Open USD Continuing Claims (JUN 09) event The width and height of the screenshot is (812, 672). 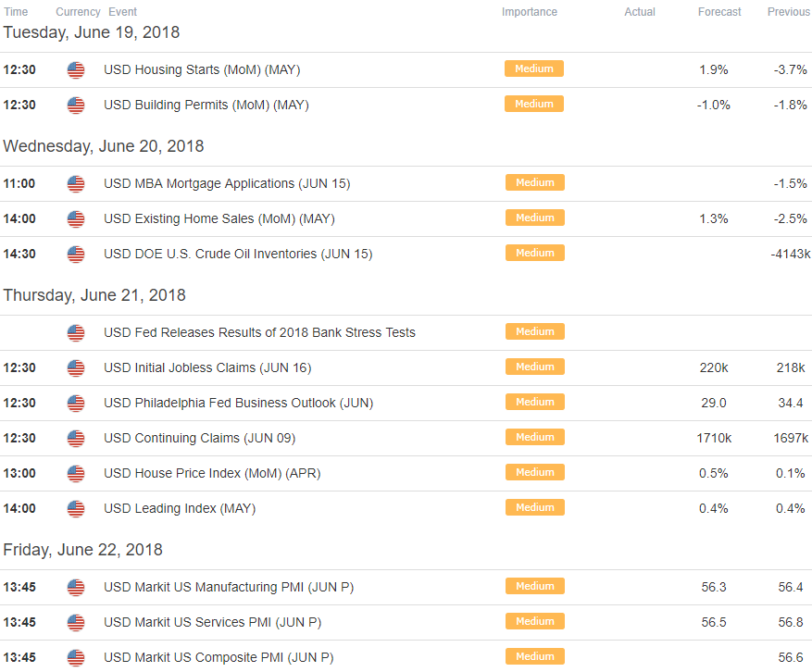click(x=199, y=439)
